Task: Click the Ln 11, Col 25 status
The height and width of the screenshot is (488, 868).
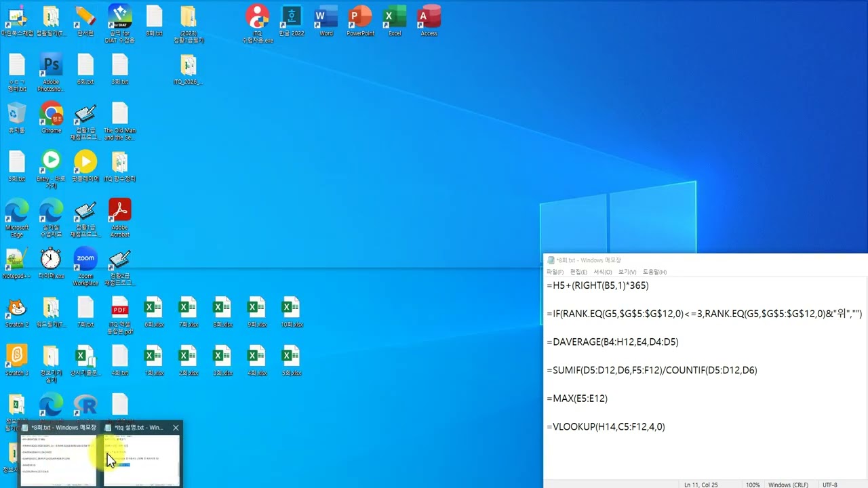Action: 701,485
